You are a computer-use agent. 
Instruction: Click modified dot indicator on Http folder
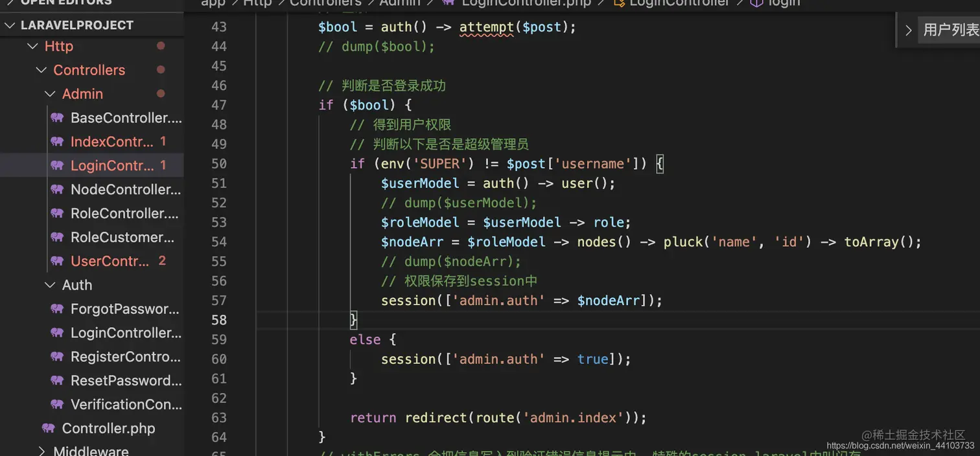click(161, 46)
